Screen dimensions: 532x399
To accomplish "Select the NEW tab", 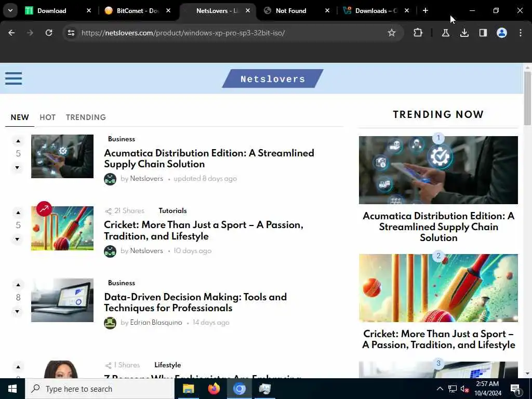I will [20, 117].
